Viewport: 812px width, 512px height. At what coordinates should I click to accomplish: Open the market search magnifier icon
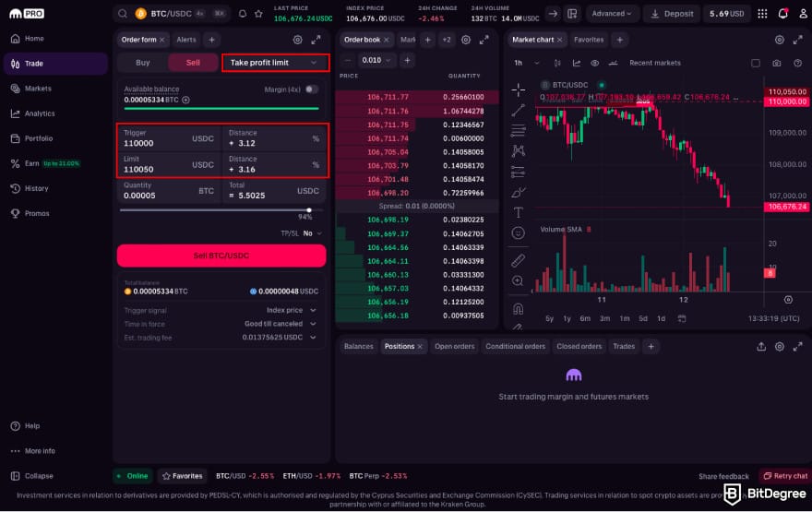point(122,14)
